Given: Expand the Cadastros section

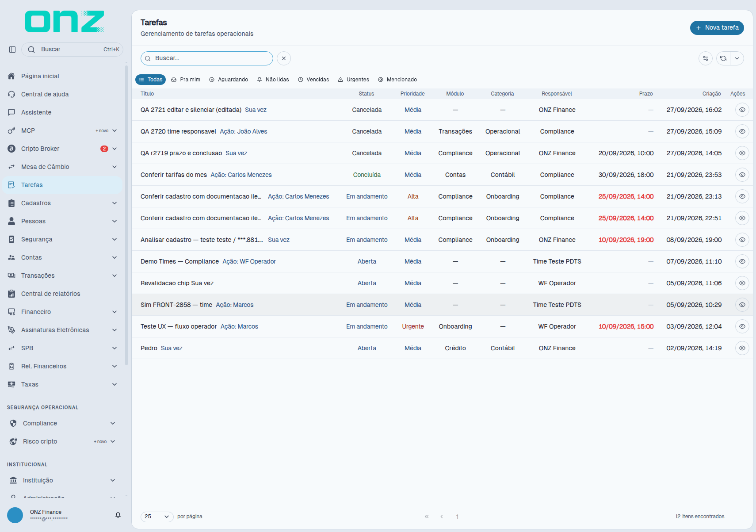Looking at the screenshot, I should click(115, 203).
